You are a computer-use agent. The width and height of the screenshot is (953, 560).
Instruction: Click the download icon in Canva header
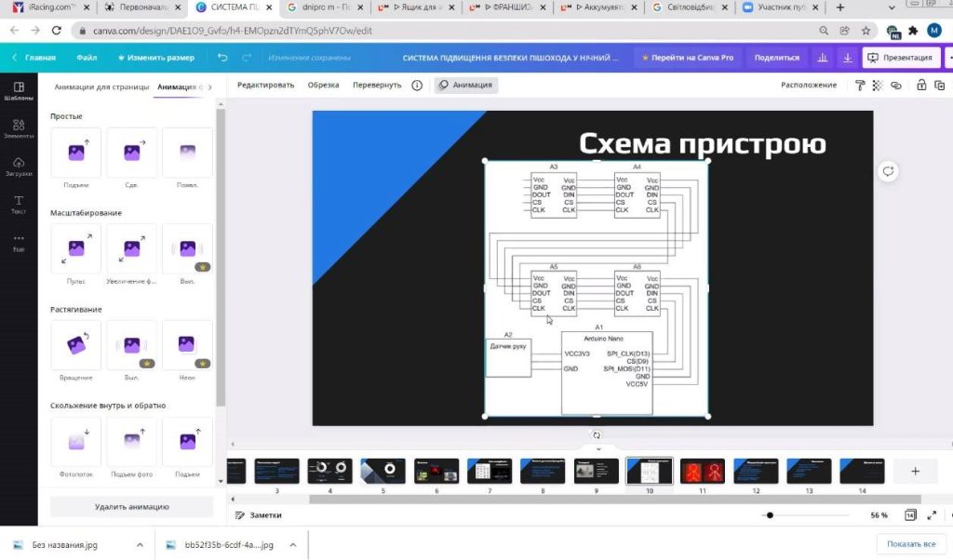[847, 58]
